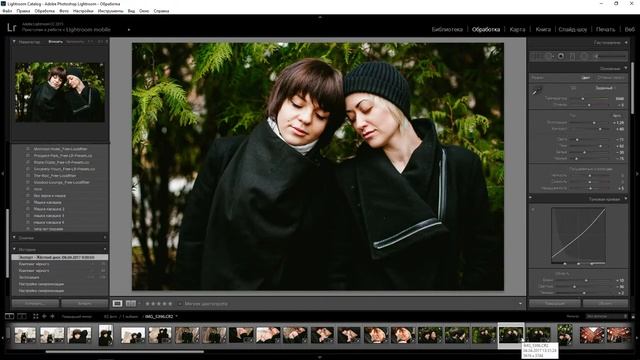Select the Adjustment Brush tool
This screenshot has width=640, height=360.
(610, 56)
